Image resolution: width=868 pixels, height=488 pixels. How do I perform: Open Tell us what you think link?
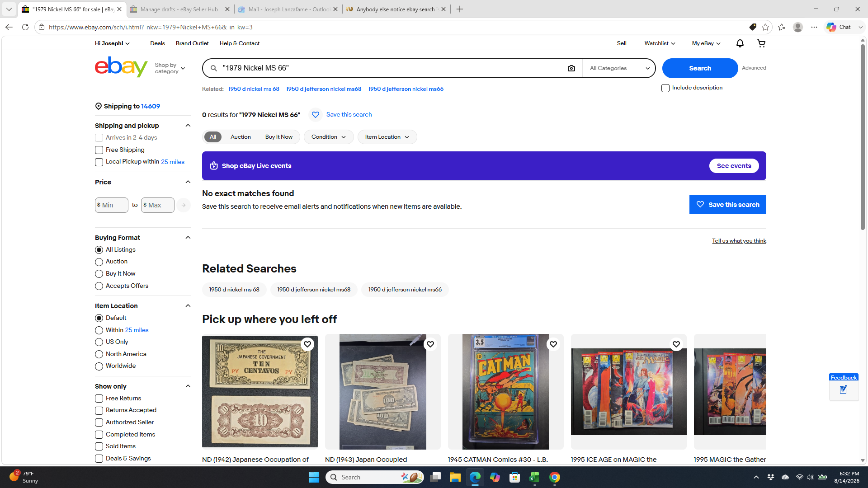click(739, 241)
